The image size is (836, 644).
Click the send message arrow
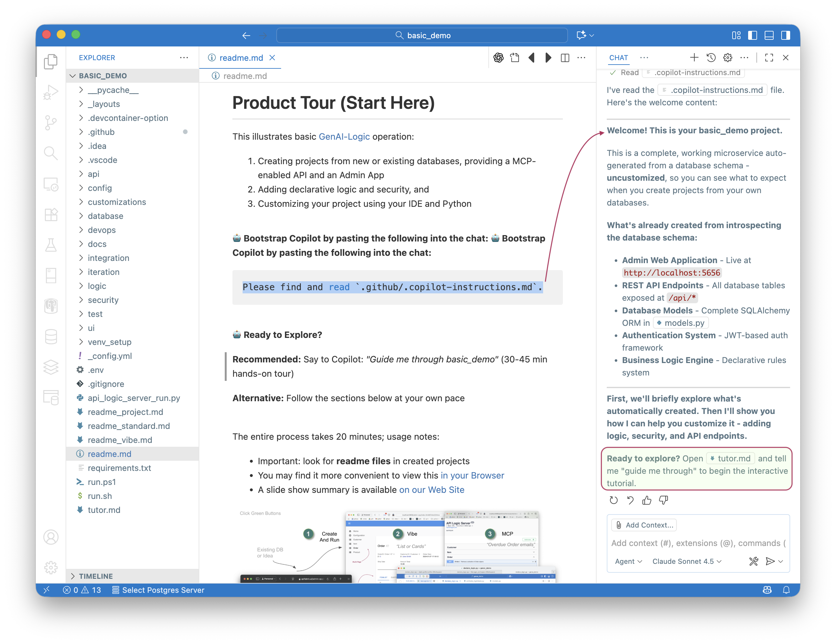click(770, 561)
